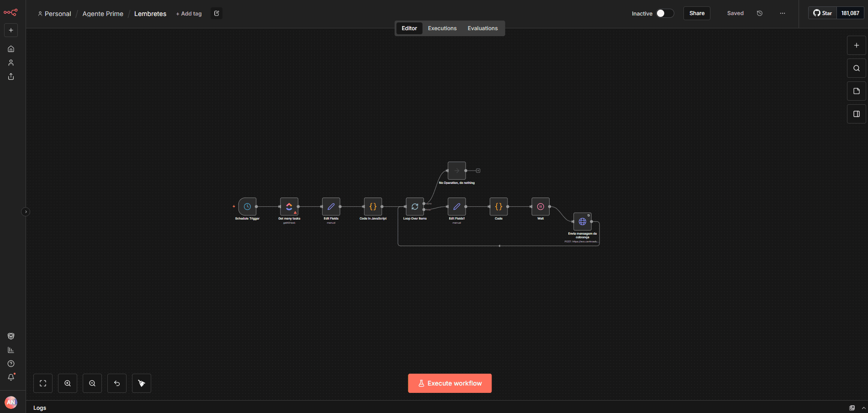Click Add tag
868x413 pixels.
(x=189, y=14)
